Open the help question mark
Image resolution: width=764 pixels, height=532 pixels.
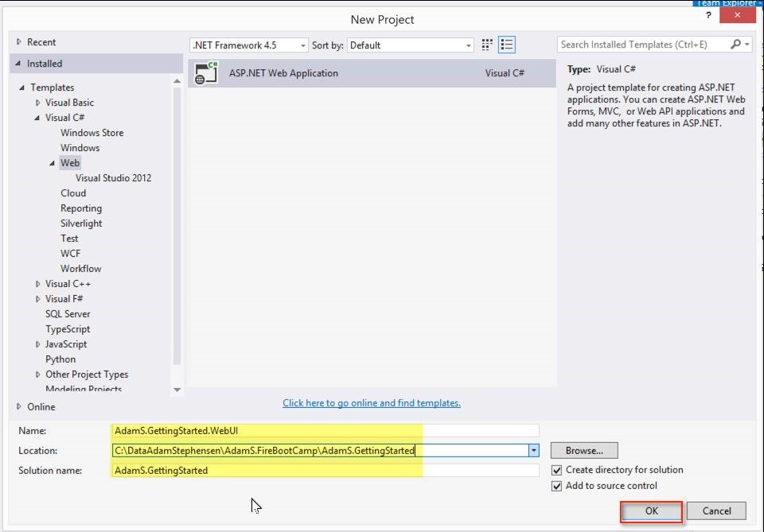tap(708, 15)
